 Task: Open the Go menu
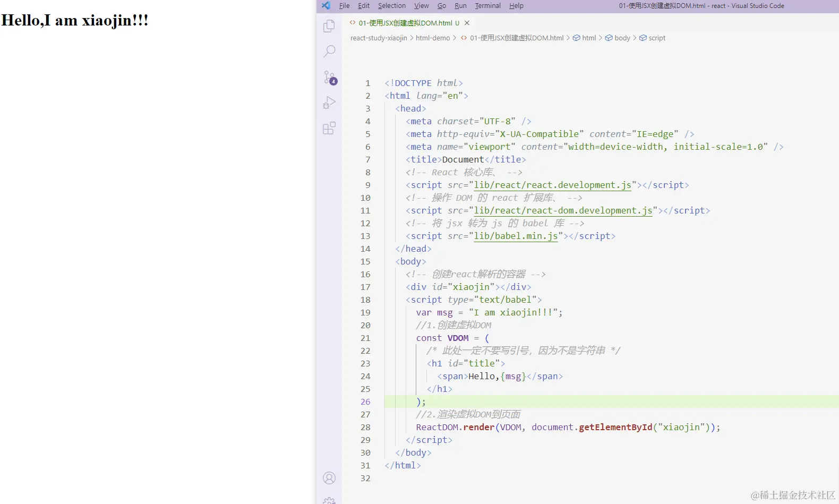(442, 6)
